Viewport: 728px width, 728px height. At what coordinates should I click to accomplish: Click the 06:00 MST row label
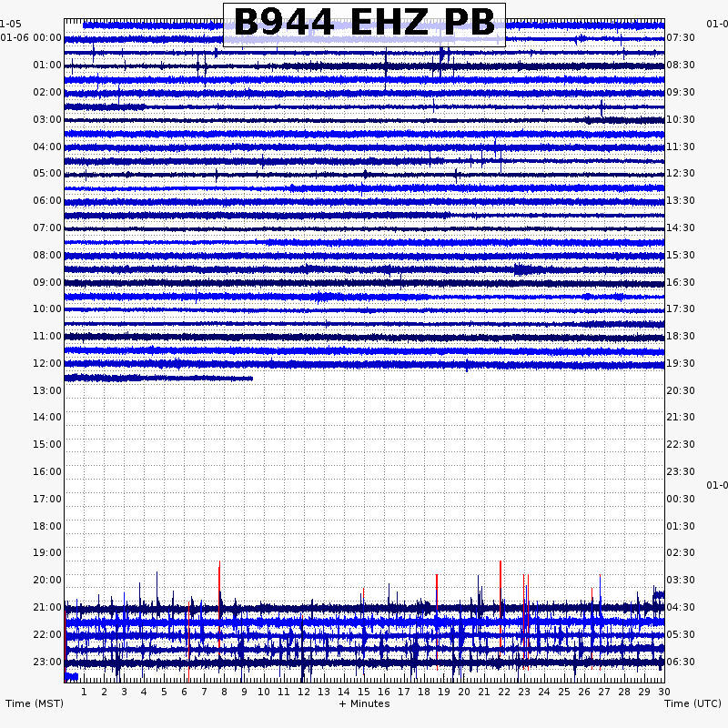pos(47,200)
